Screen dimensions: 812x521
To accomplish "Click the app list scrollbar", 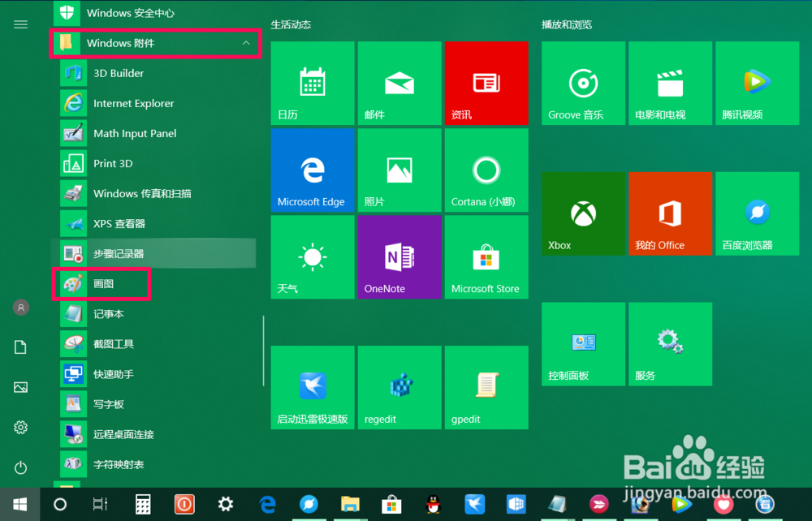I will 264,351.
